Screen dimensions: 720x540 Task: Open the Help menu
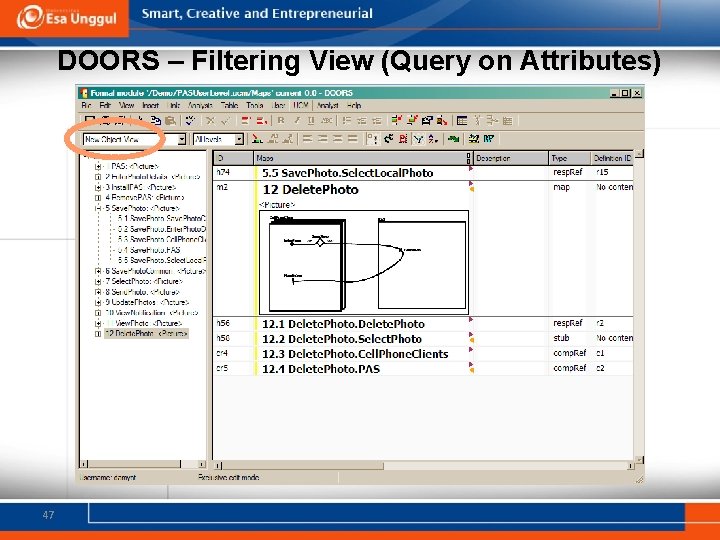pyautogui.click(x=354, y=105)
